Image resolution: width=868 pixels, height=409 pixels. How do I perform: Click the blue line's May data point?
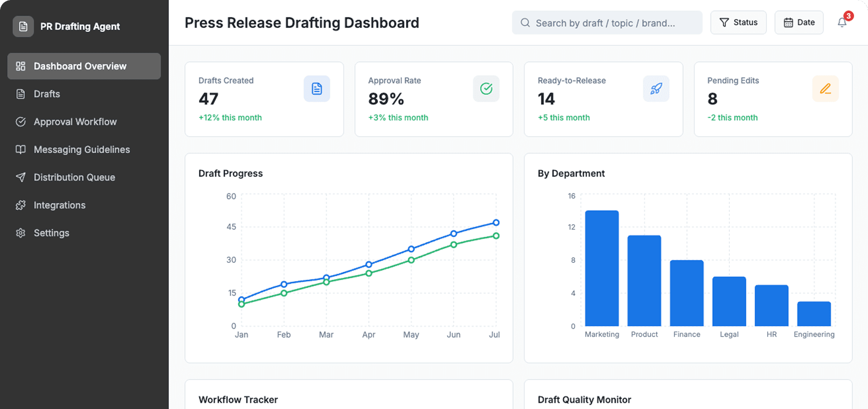[x=411, y=249]
